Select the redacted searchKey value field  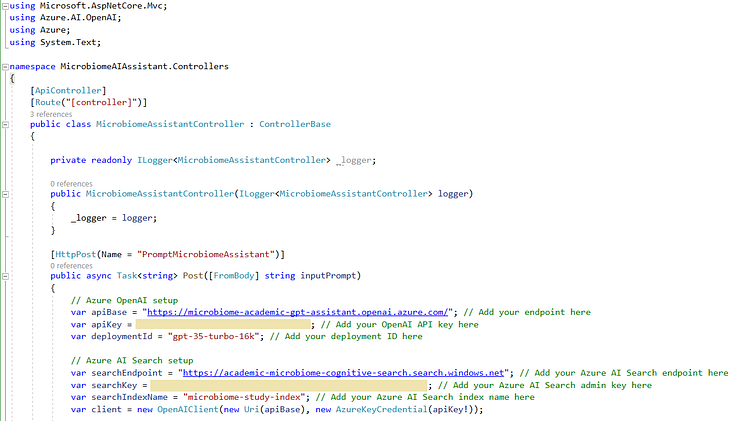(289, 385)
